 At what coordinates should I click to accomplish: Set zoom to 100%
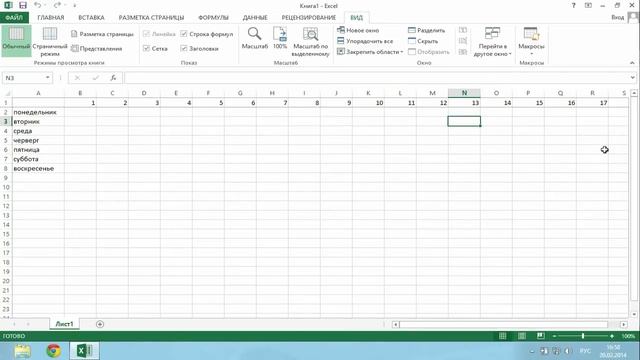280,38
